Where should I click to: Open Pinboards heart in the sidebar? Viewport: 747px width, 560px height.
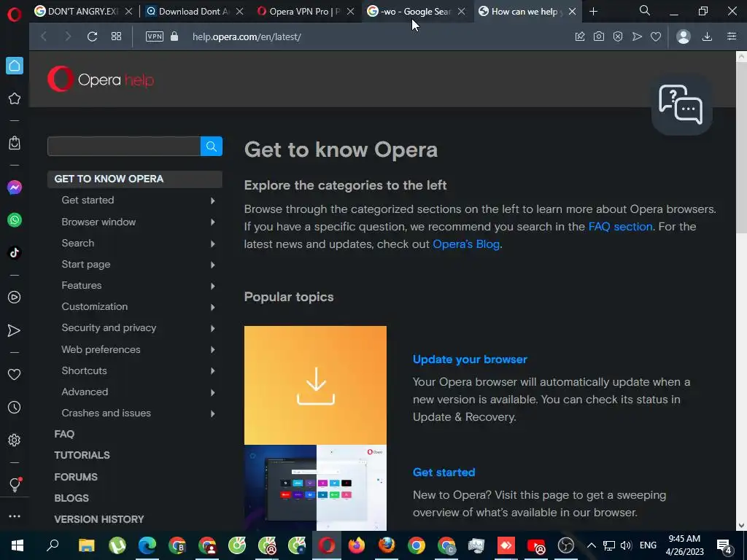pos(15,375)
